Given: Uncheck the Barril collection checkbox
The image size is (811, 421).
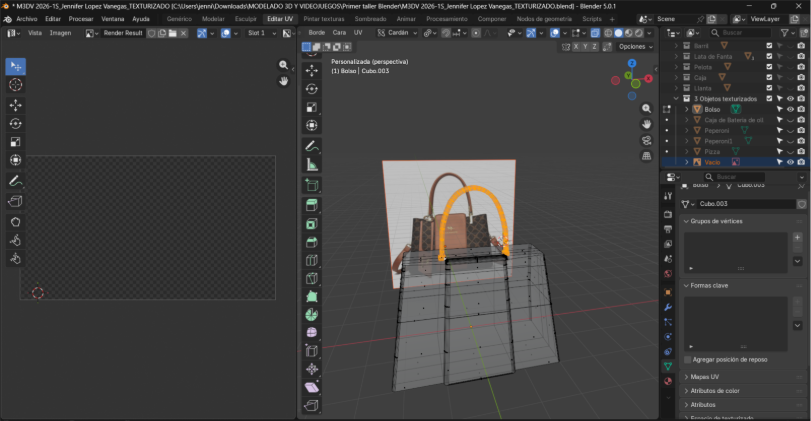Looking at the screenshot, I should point(769,46).
